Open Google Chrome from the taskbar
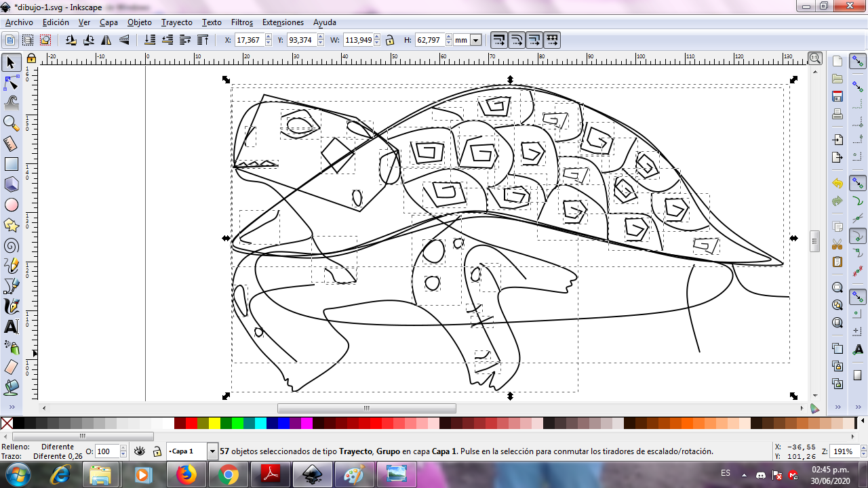868x488 pixels. (228, 474)
